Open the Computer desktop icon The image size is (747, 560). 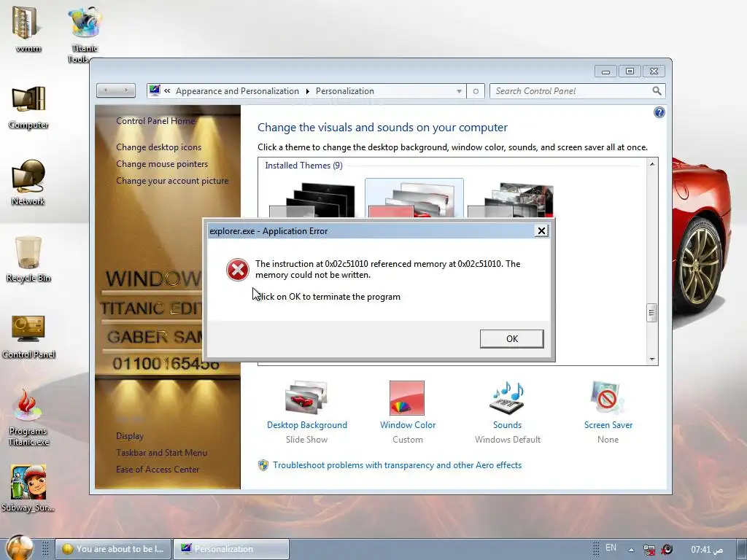[28, 107]
